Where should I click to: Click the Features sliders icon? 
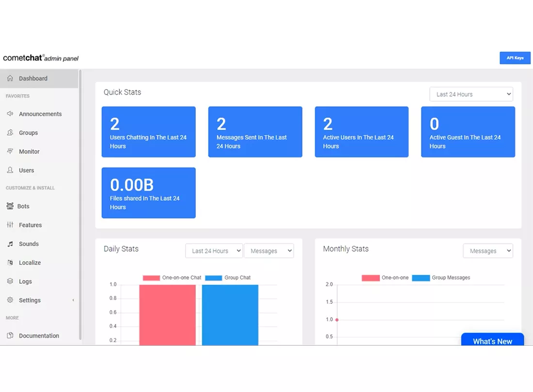(x=10, y=225)
